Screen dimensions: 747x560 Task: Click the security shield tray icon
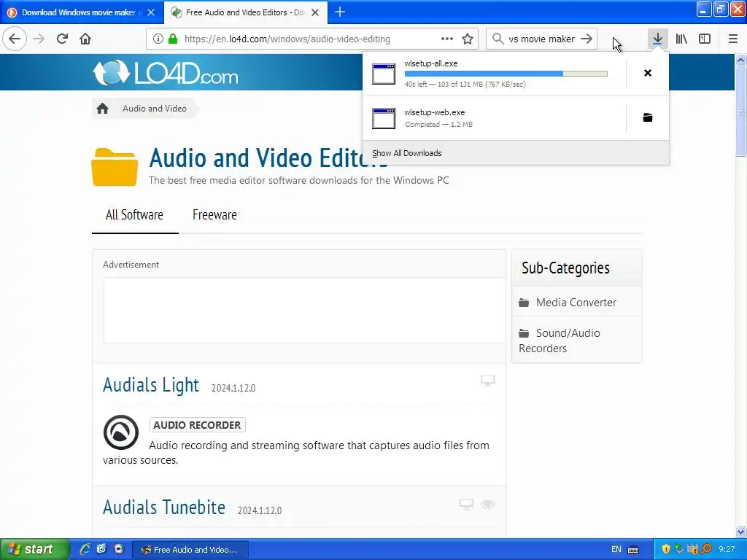click(666, 549)
